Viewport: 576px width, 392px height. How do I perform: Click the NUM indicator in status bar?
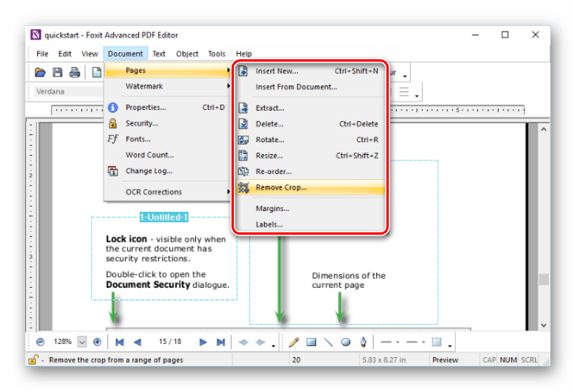tap(508, 360)
